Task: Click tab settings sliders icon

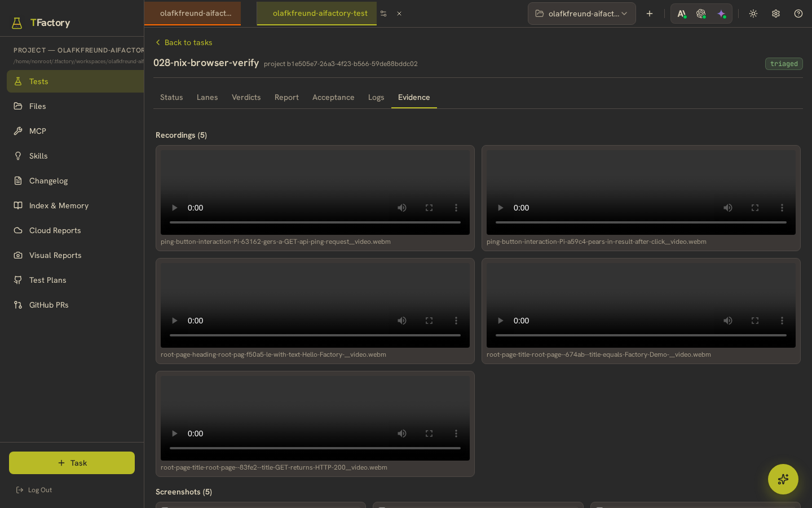Action: point(383,14)
